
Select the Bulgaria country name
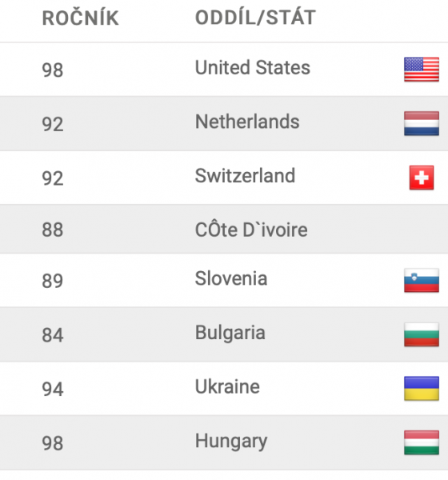pyautogui.click(x=230, y=333)
